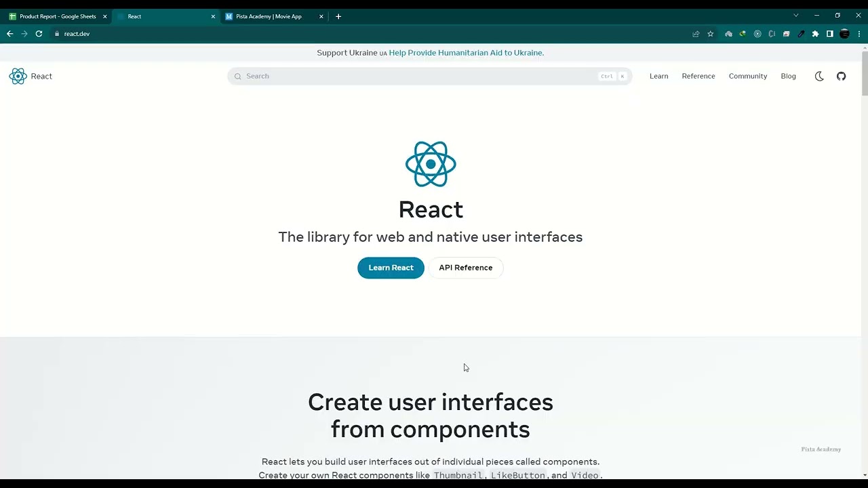
Task: Click the cloud extension icon
Action: 728,34
